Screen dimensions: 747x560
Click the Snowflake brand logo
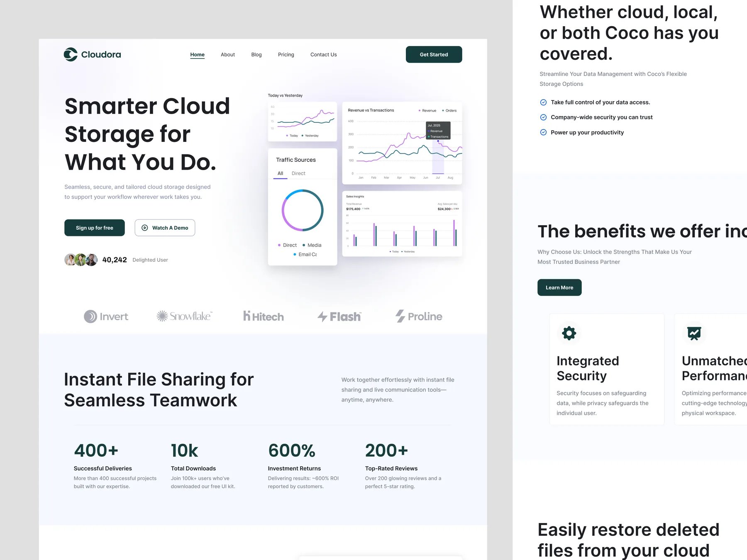point(184,316)
